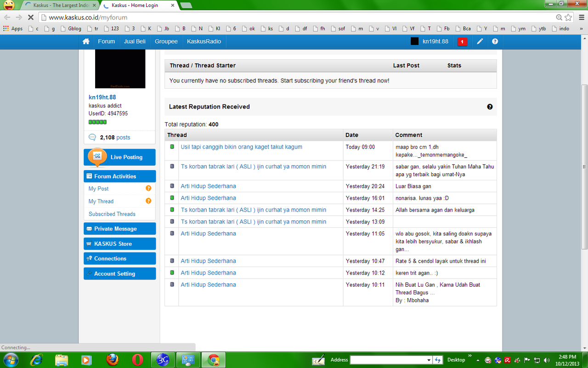Click the taskbar Address input field
The height and width of the screenshot is (368, 588).
388,360
